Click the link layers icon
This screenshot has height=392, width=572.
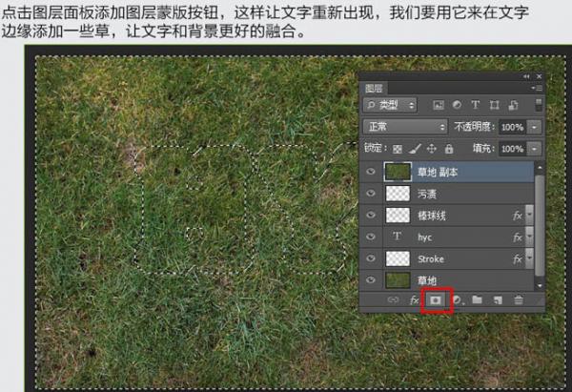point(393,299)
